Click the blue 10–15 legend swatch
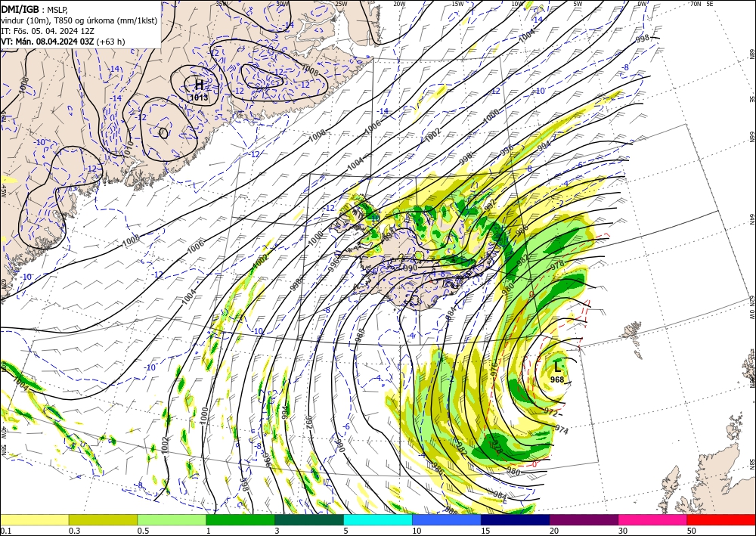Image resolution: width=756 pixels, height=536 pixels. [x=447, y=519]
